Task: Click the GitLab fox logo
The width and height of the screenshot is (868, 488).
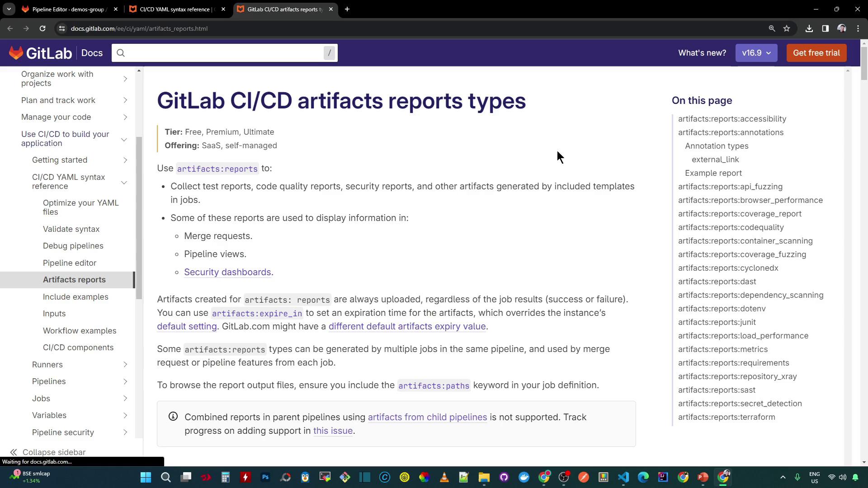Action: coord(16,53)
